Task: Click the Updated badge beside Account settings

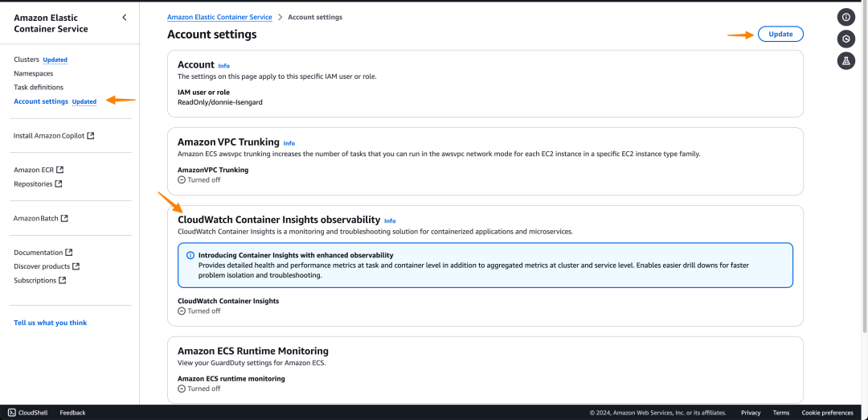Action: coord(84,102)
